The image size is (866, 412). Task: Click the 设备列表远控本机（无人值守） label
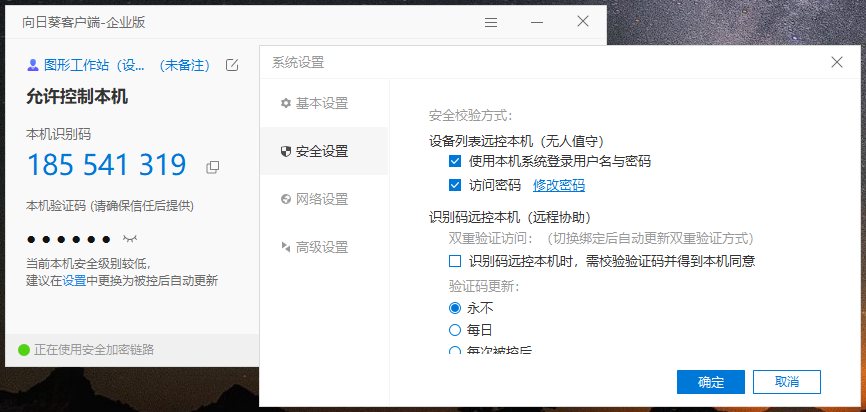pos(516,141)
